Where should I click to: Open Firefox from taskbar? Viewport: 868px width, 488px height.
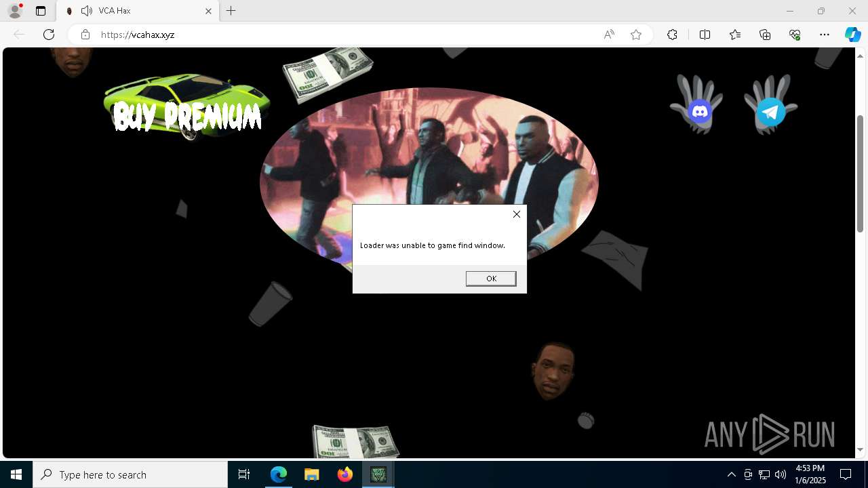345,474
